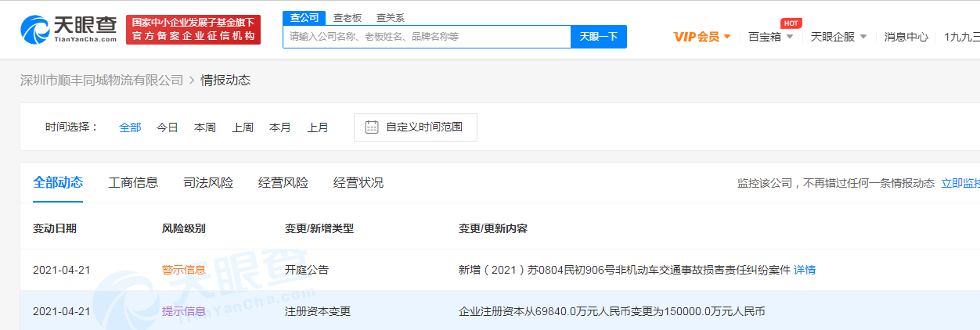
Task: Open 消息中心 message center
Action: [906, 37]
